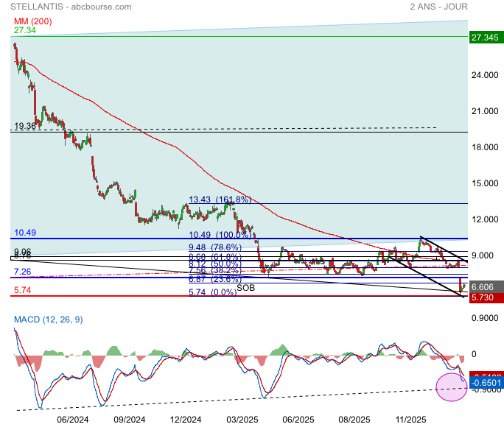Click the 12/2024 date marker
This screenshot has height=427, width=504.
coord(186,419)
